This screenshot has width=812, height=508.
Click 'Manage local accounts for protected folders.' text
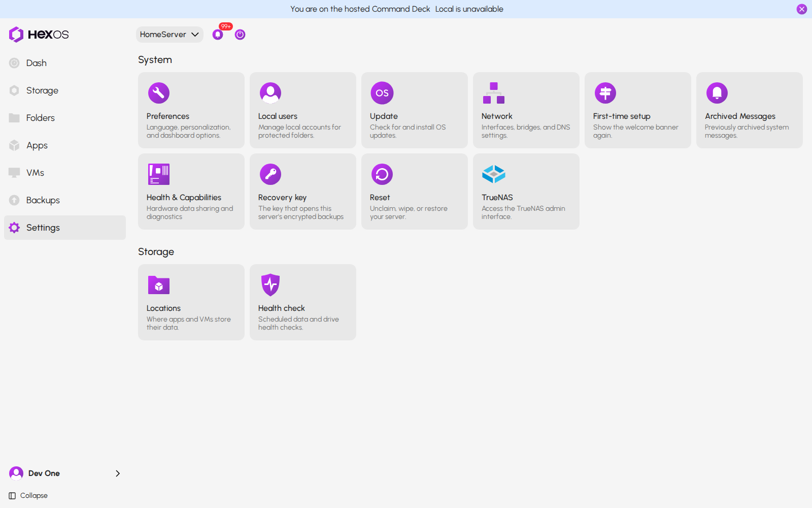[x=299, y=132]
